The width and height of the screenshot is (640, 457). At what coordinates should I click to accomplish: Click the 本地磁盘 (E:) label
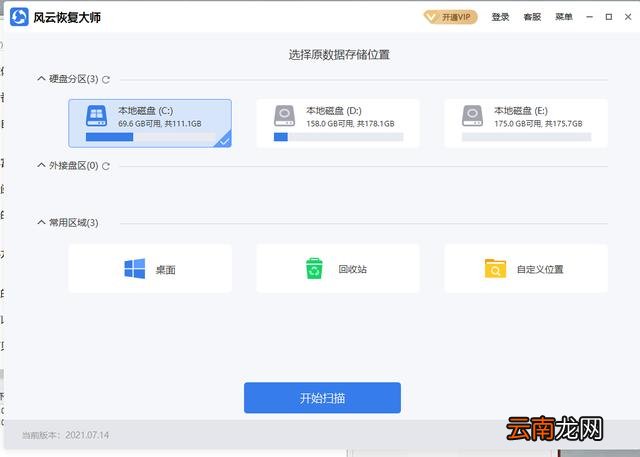[x=521, y=111]
